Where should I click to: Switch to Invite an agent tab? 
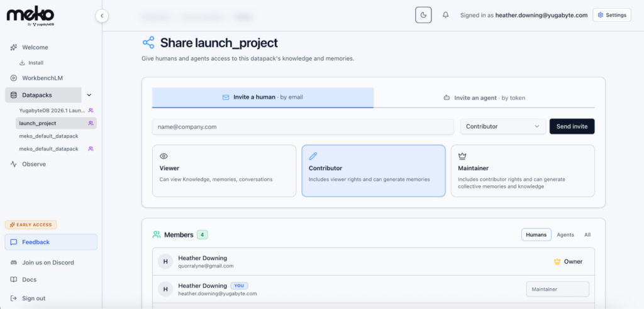[x=484, y=98]
